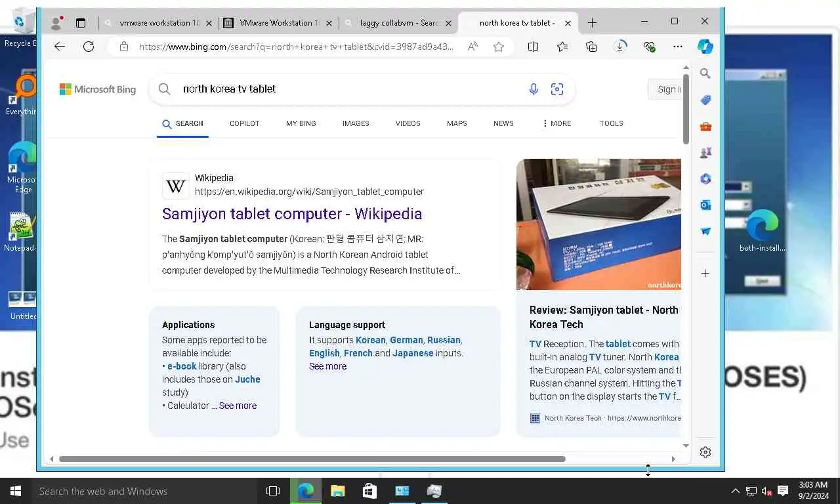Open Outlook icon in Edge sidebar

click(705, 205)
